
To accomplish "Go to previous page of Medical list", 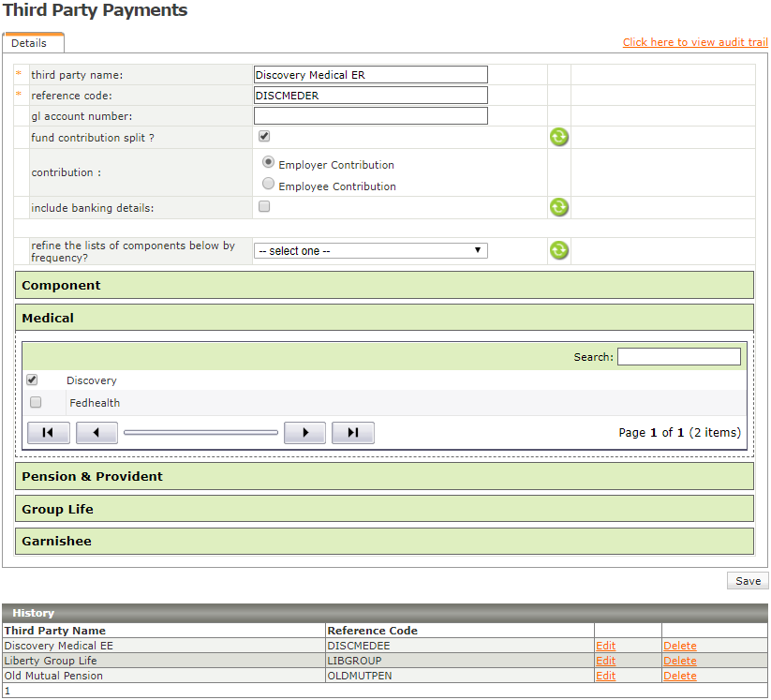I will pos(96,433).
